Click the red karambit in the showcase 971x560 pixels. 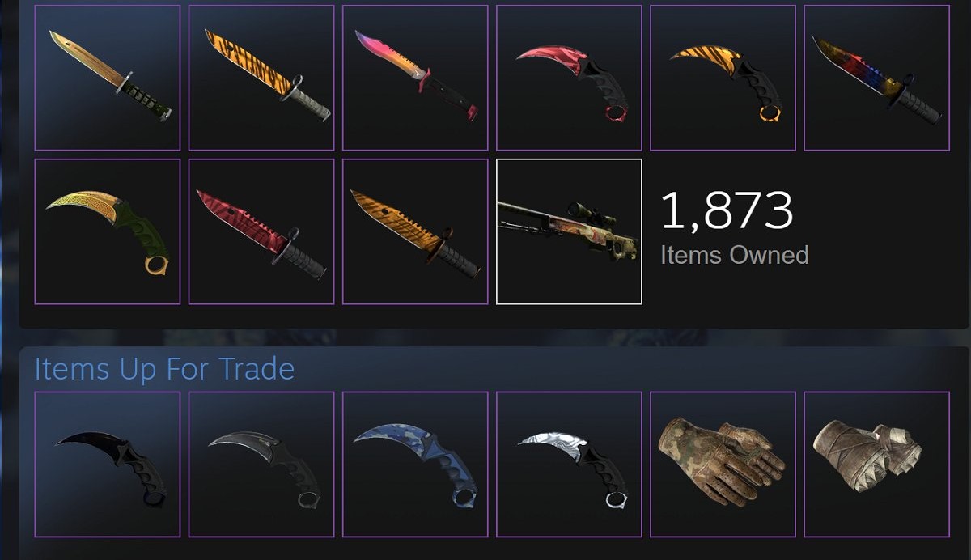[569, 78]
